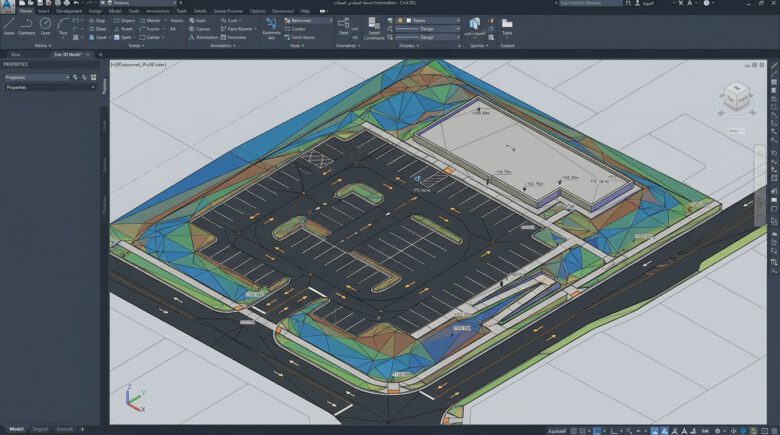Expand the Geometry ribbon panel

pyautogui.click(x=347, y=45)
